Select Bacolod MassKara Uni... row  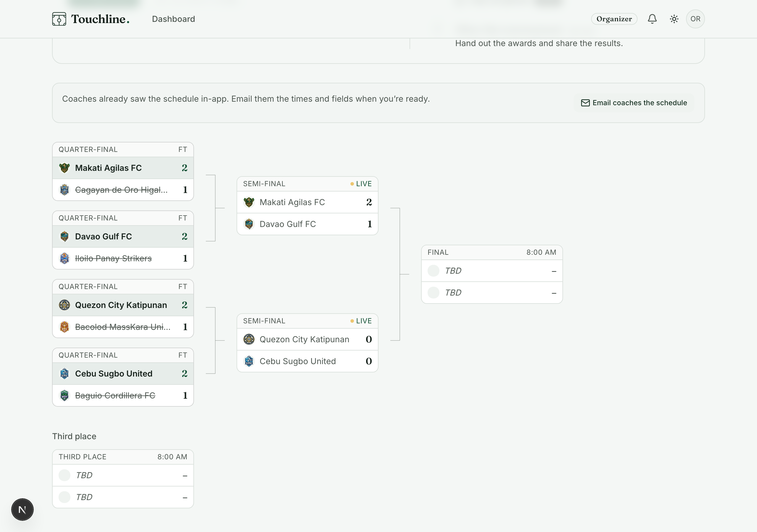pos(123,327)
